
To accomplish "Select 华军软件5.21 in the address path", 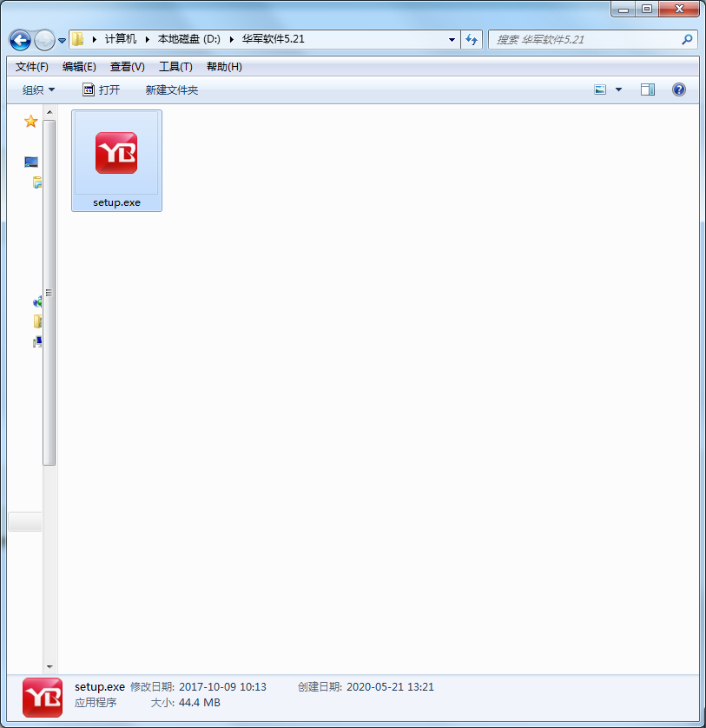I will [x=273, y=39].
